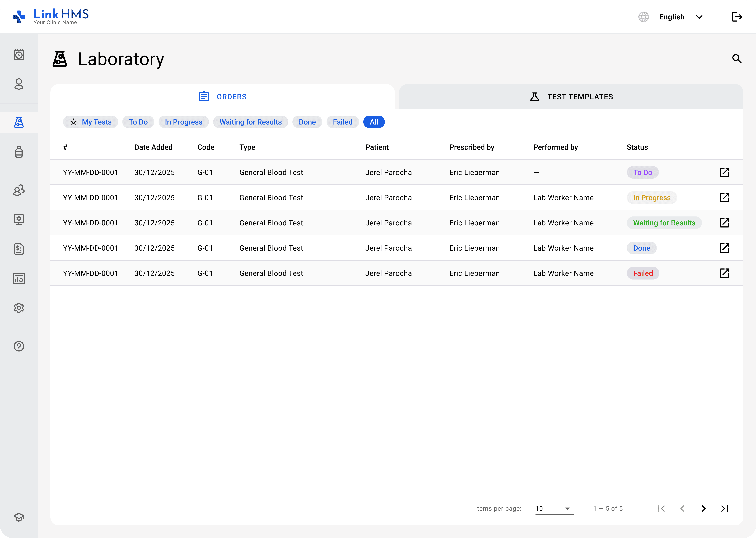Log out using the exit icon

coord(737,17)
